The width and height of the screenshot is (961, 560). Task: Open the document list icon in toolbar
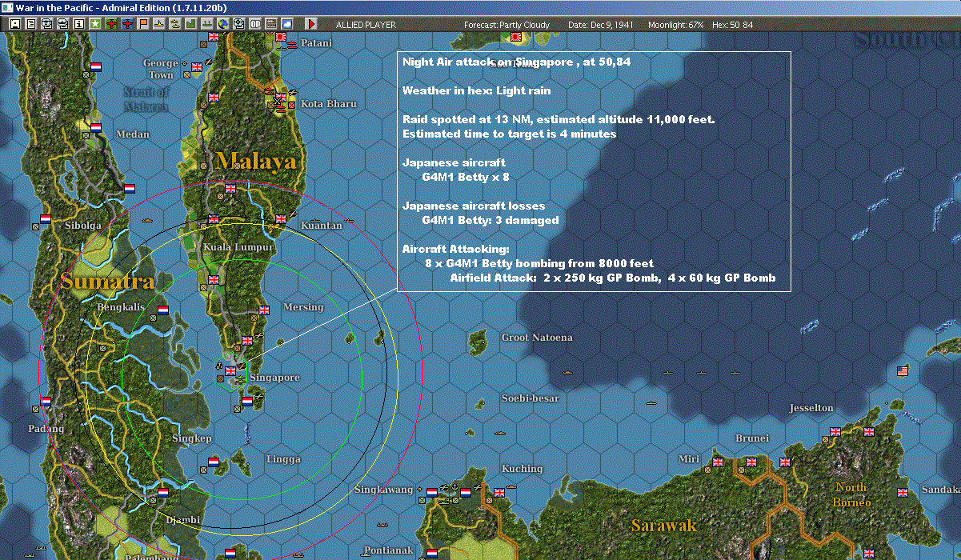point(30,24)
